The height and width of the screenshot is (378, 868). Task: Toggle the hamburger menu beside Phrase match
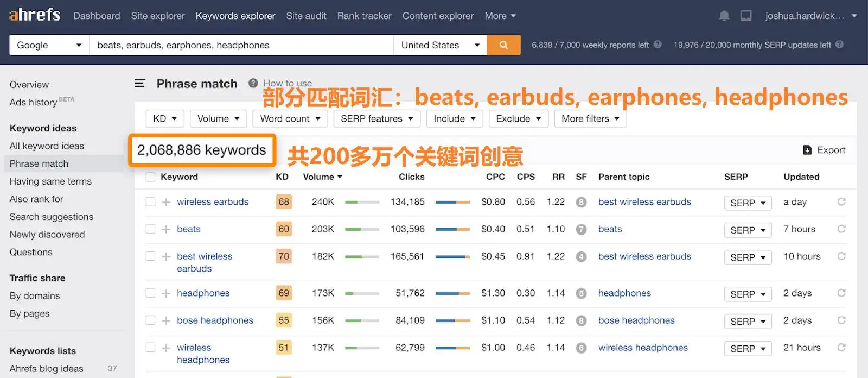pyautogui.click(x=140, y=84)
